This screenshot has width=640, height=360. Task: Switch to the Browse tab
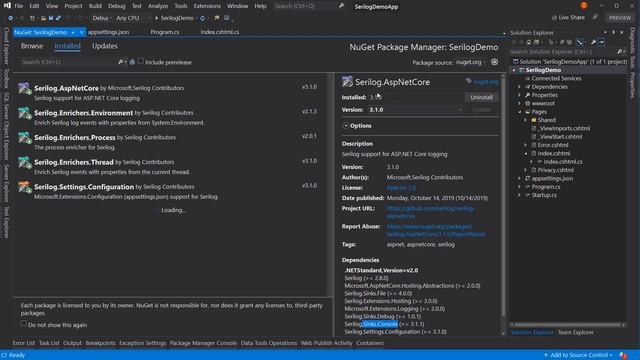tap(32, 46)
